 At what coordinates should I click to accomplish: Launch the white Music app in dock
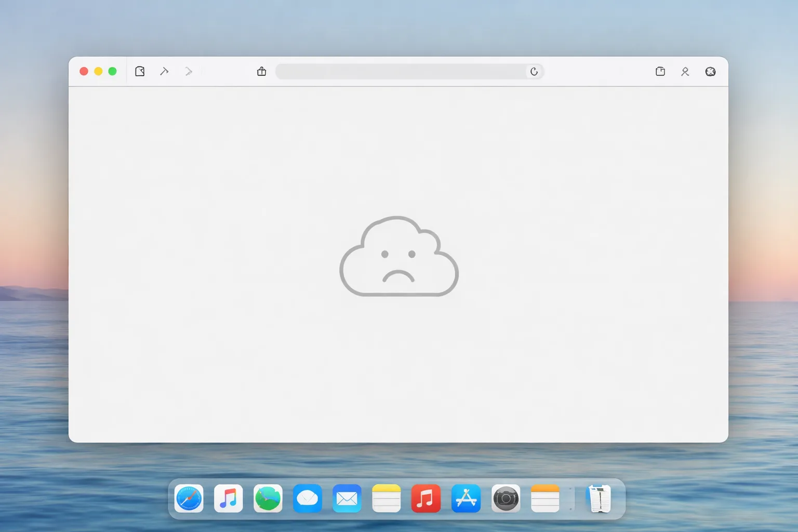tap(229, 499)
